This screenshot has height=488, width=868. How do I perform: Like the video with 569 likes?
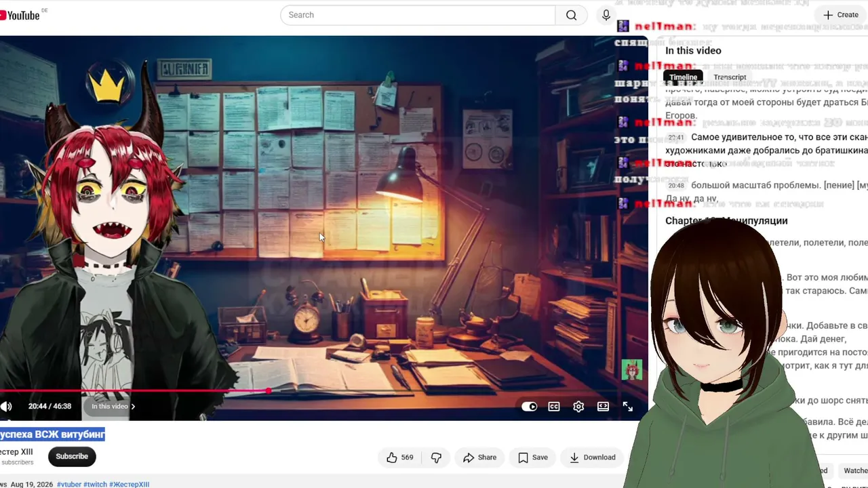(399, 457)
